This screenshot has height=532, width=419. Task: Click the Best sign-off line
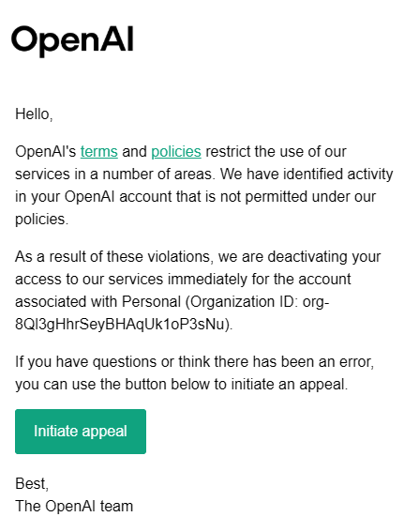coord(32,483)
